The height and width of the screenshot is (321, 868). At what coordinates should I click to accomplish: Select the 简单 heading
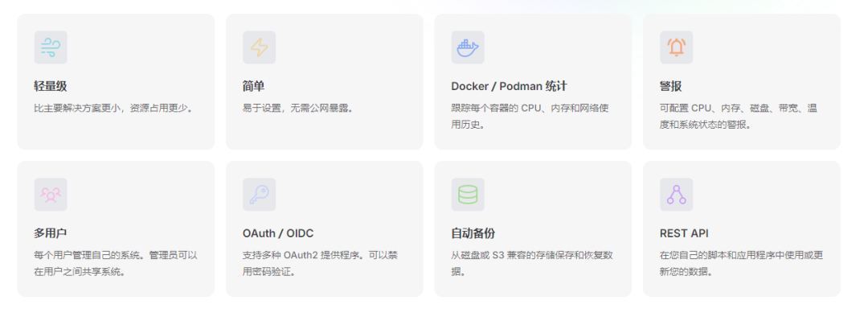253,87
